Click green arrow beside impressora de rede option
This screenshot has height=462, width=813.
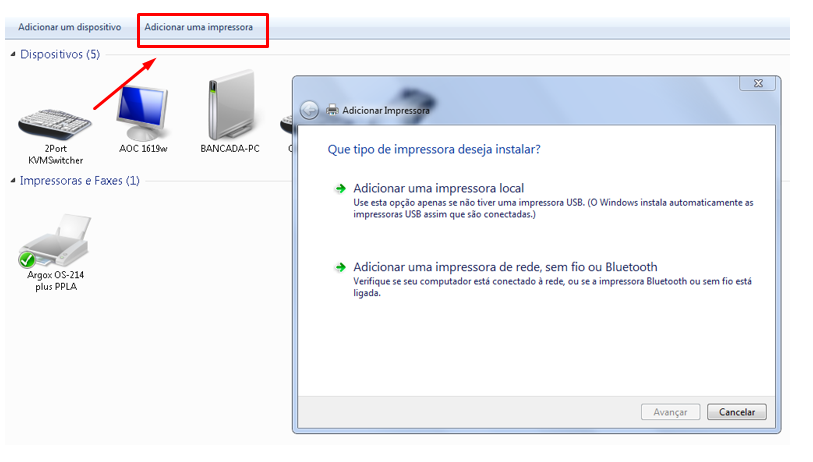(340, 268)
